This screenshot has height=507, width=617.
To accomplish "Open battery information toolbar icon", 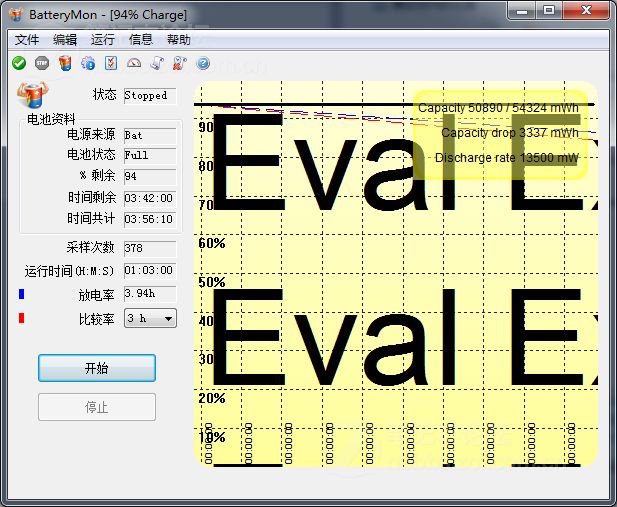I will (x=65, y=63).
